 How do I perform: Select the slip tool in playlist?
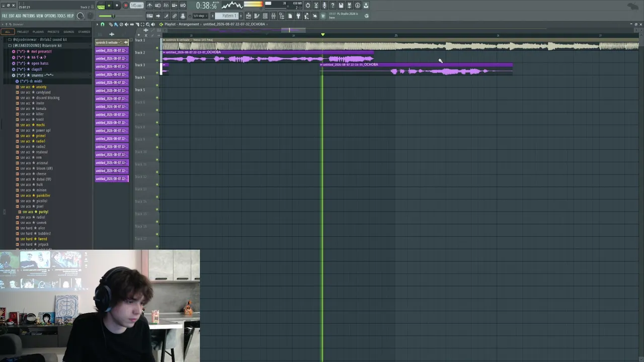132,24
